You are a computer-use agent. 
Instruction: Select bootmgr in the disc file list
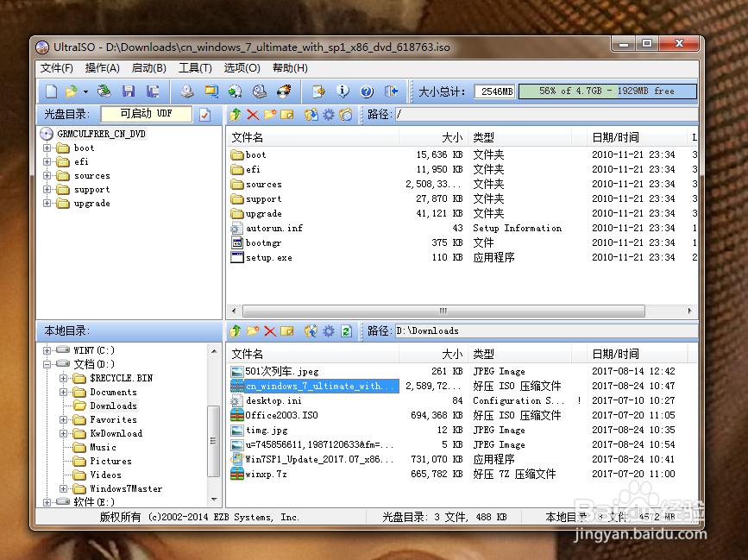click(x=263, y=242)
